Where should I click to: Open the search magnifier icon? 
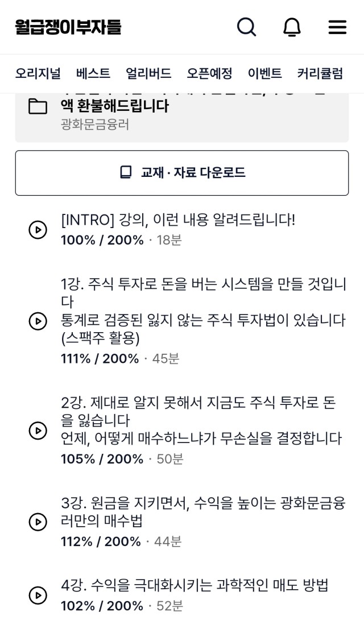(x=246, y=27)
